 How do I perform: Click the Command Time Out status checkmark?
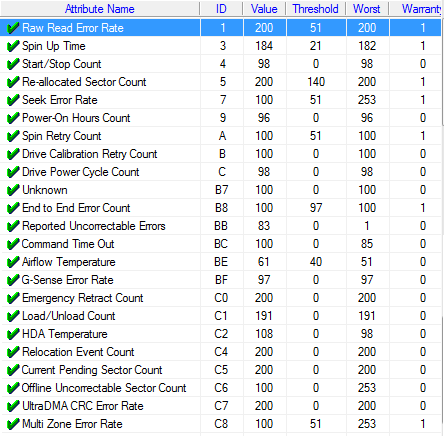point(13,244)
